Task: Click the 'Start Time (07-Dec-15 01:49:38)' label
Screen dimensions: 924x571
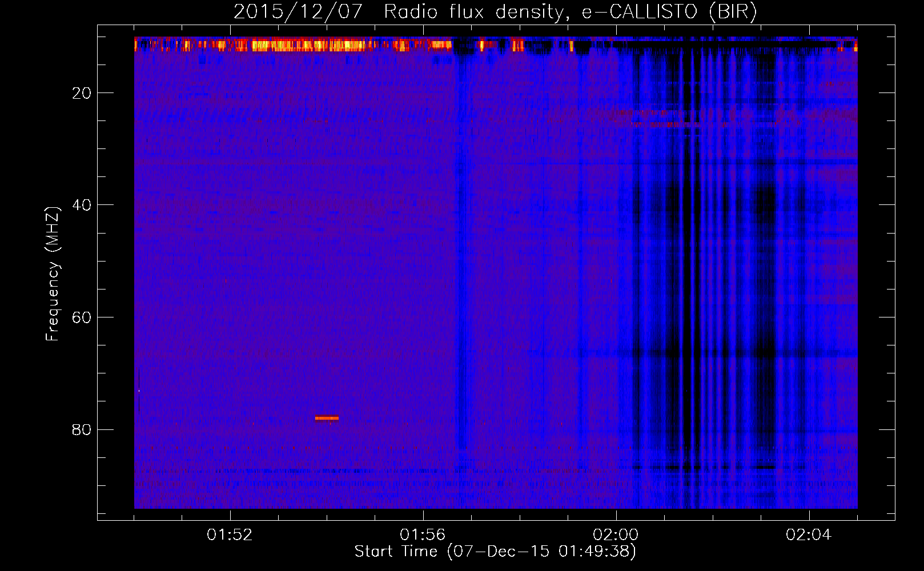Action: click(495, 552)
